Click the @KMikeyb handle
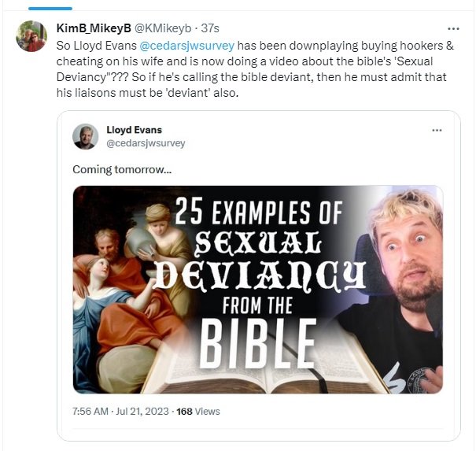This screenshot has height=451, width=476. 162,28
